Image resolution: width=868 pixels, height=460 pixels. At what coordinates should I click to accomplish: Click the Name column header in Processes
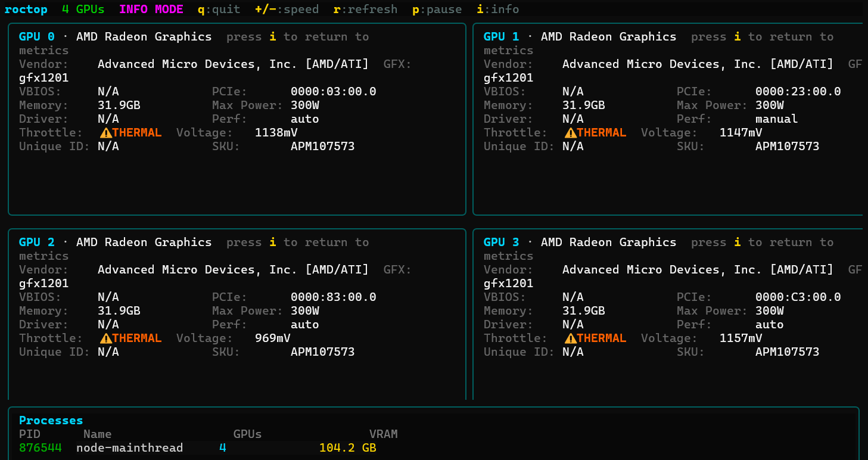pyautogui.click(x=98, y=434)
